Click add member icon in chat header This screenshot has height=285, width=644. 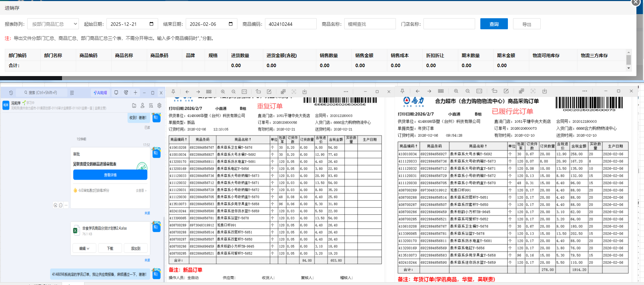142,105
